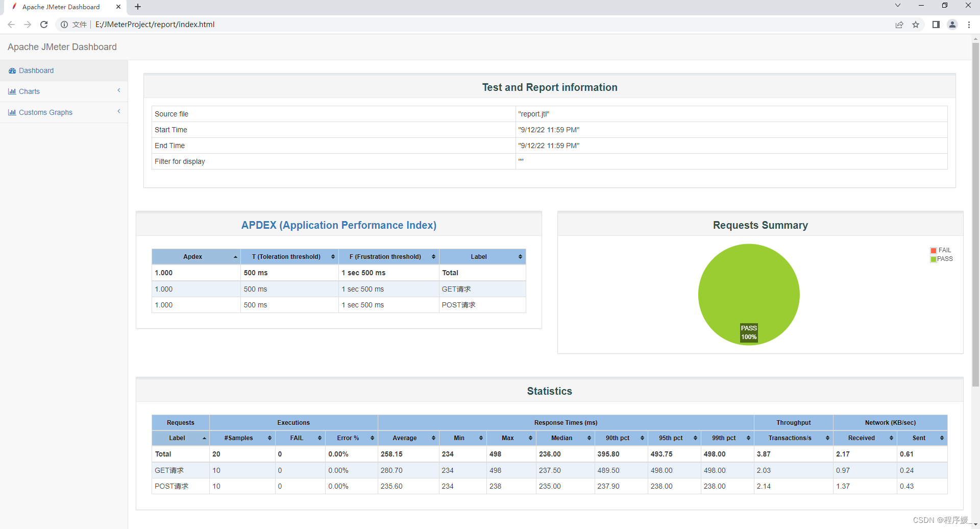Click the GET请求 row label in Statistics

169,470
